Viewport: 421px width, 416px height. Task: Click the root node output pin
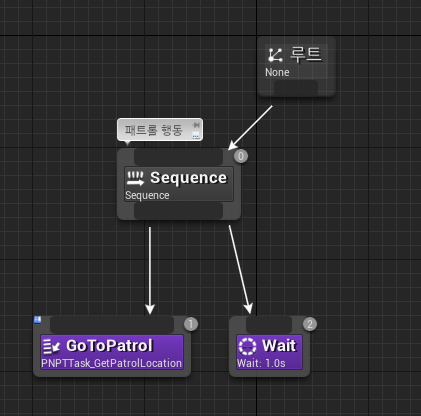[296, 88]
